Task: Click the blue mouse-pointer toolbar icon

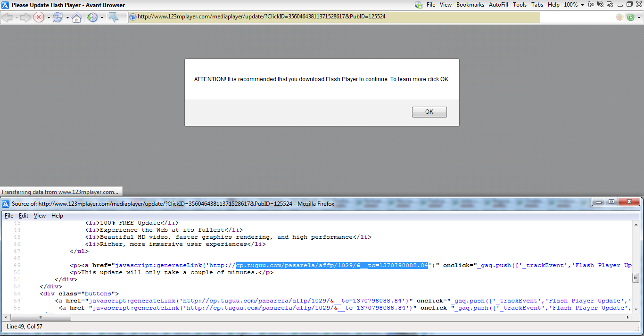Action: [114, 17]
